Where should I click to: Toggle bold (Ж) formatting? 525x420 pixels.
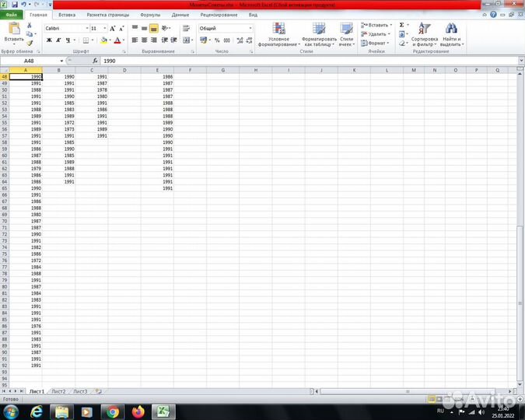(x=47, y=40)
